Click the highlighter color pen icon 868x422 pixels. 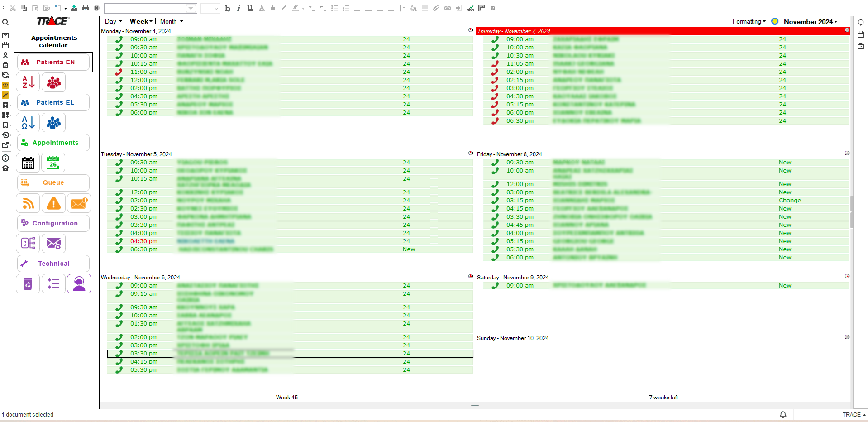(x=296, y=8)
